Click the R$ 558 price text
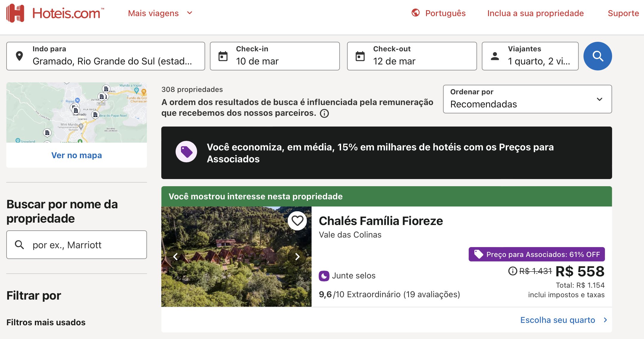Image resolution: width=644 pixels, height=339 pixels. pos(580,271)
